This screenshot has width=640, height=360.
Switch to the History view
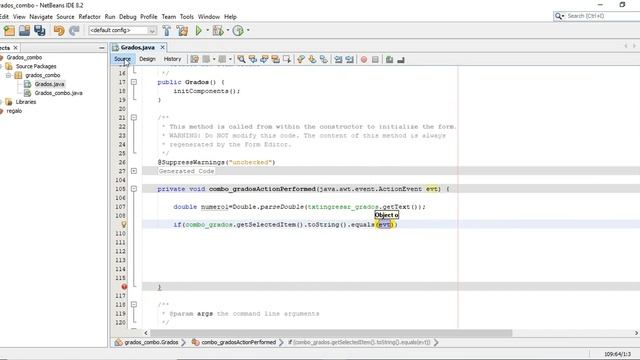(172, 59)
